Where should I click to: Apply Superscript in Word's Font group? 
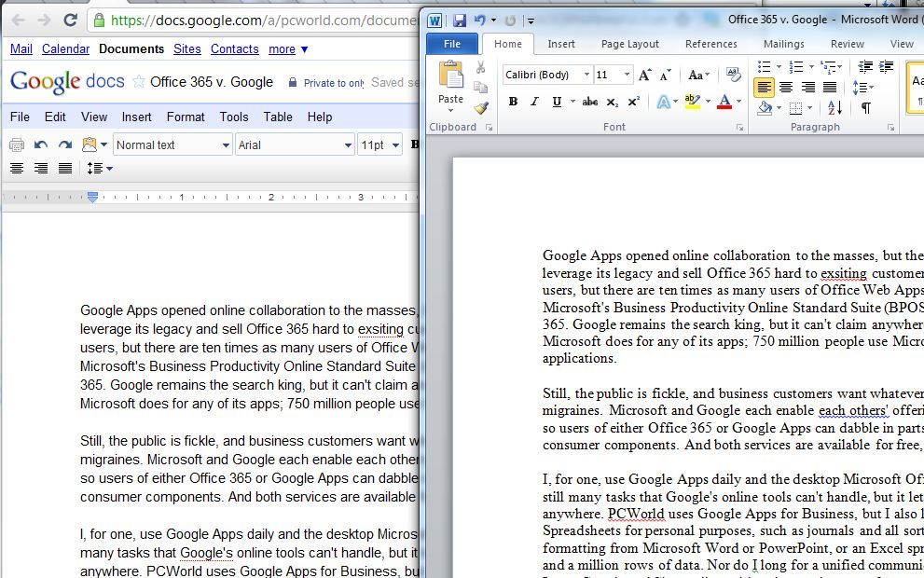coord(633,102)
